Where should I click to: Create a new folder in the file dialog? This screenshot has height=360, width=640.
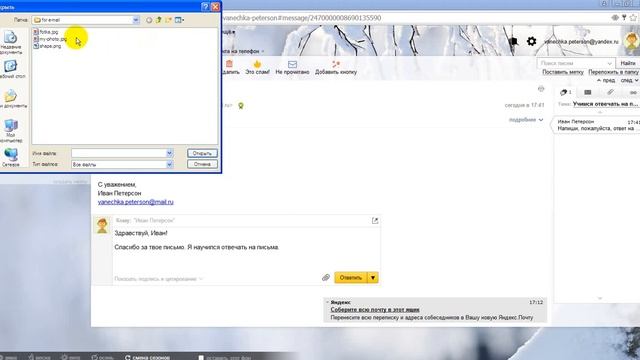[168, 20]
